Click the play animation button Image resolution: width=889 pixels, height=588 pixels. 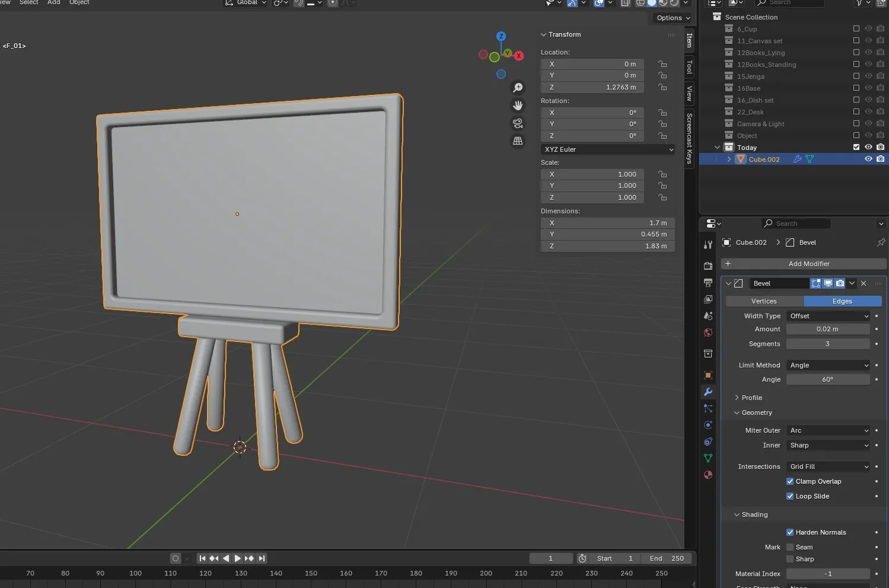(x=237, y=558)
